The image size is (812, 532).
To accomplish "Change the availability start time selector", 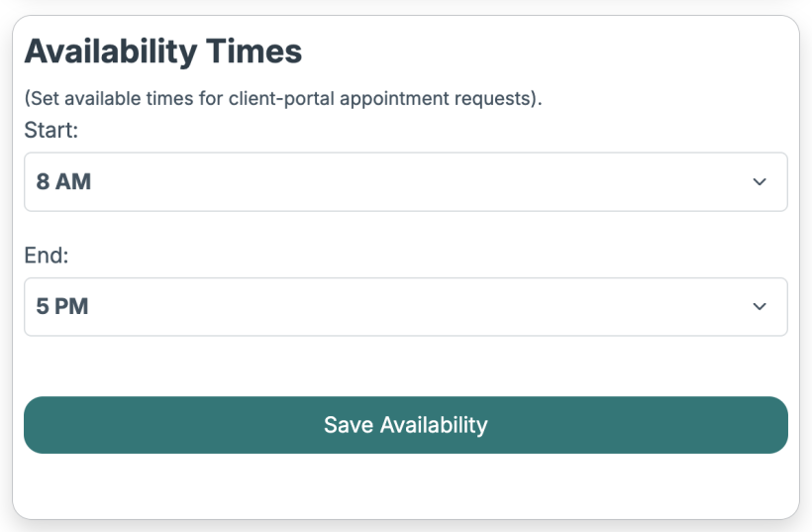I will coord(405,182).
